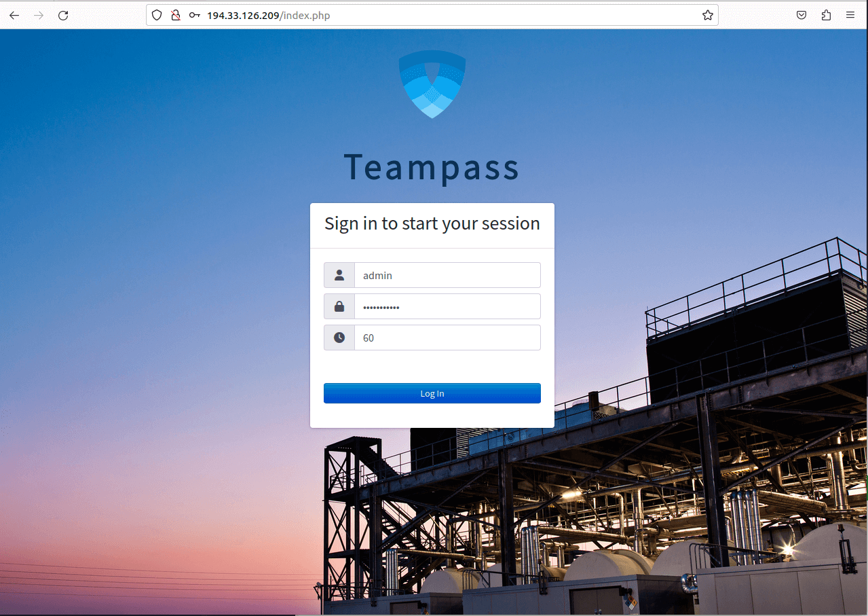Viewport: 868px width, 616px height.
Task: Click the clock icon beside session duration
Action: [x=339, y=338]
